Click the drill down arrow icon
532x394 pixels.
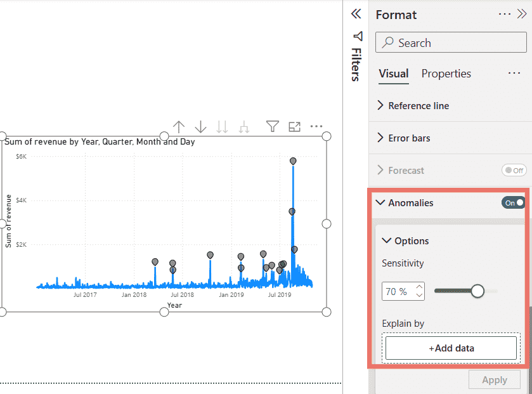pyautogui.click(x=200, y=127)
